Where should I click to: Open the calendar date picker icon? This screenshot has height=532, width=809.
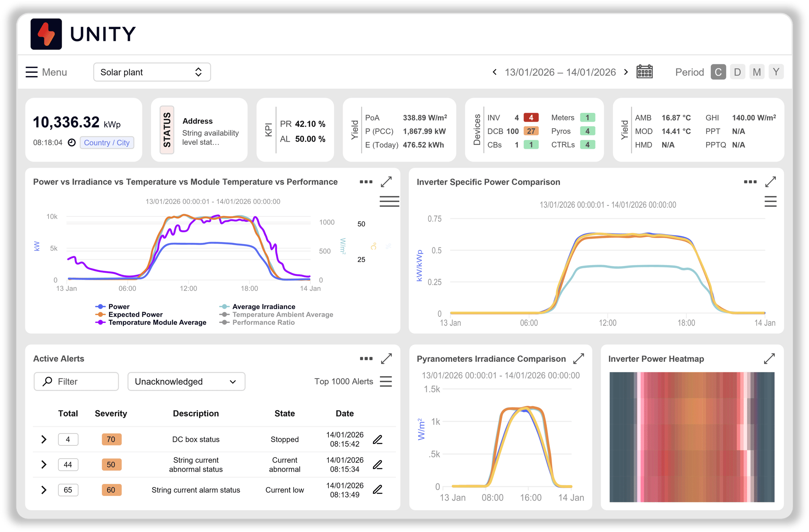pos(644,72)
